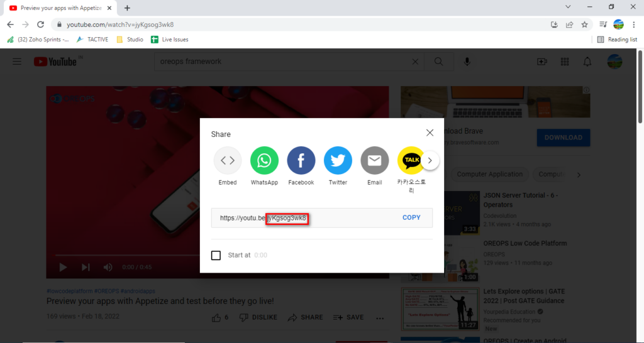Viewport: 644px width, 343px height.
Task: Click the address bar URL
Action: [120, 24]
